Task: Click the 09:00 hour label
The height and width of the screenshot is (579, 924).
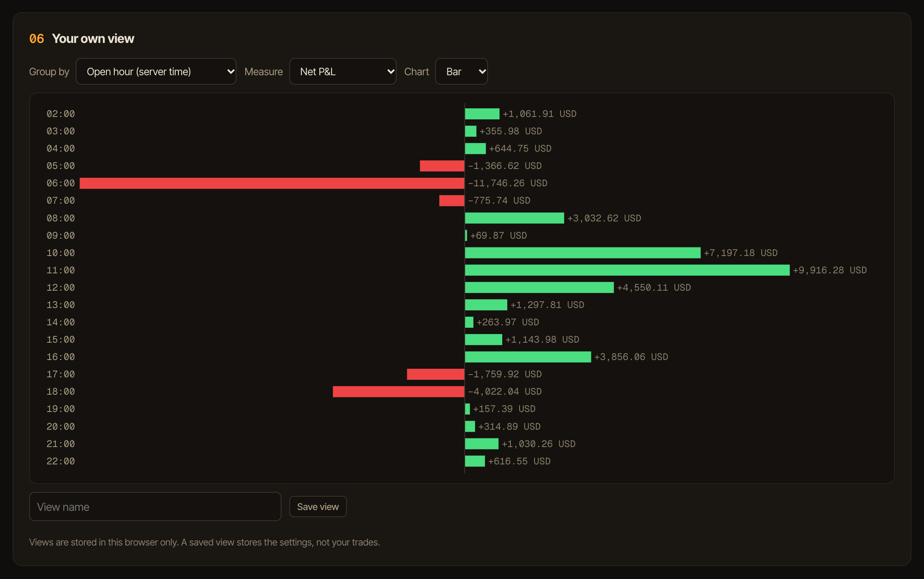Action: click(61, 236)
